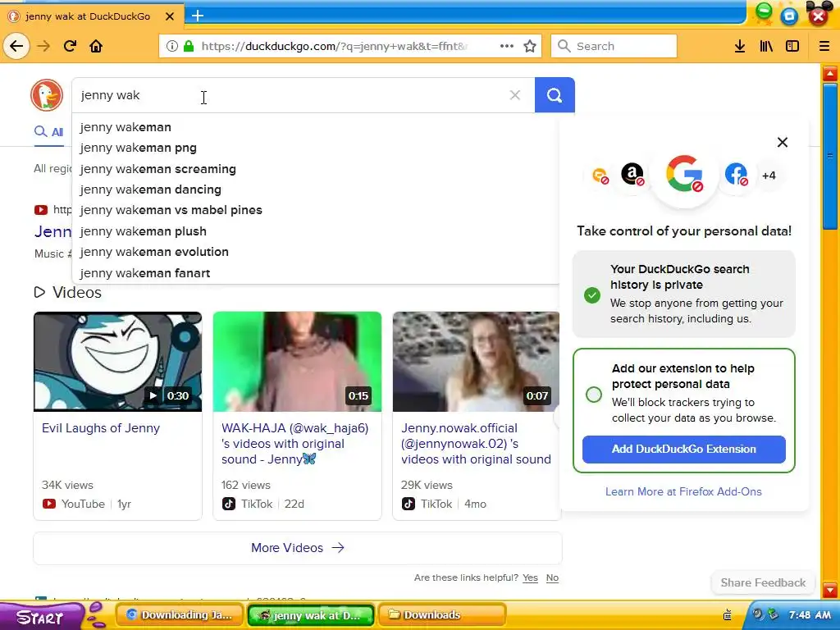The width and height of the screenshot is (840, 630).
Task: Click the page scrollbar down arrow
Action: (830, 590)
